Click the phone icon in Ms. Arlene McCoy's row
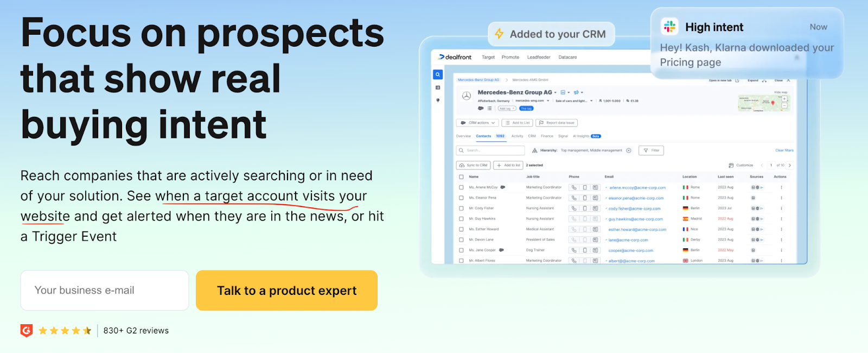The width and height of the screenshot is (868, 353). (574, 187)
